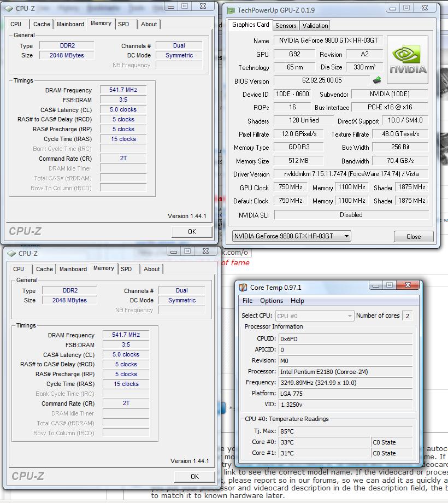Image resolution: width=448 pixels, height=503 pixels.
Task: Click the NVIDIA logo in GPU-Z
Action: 408,60
